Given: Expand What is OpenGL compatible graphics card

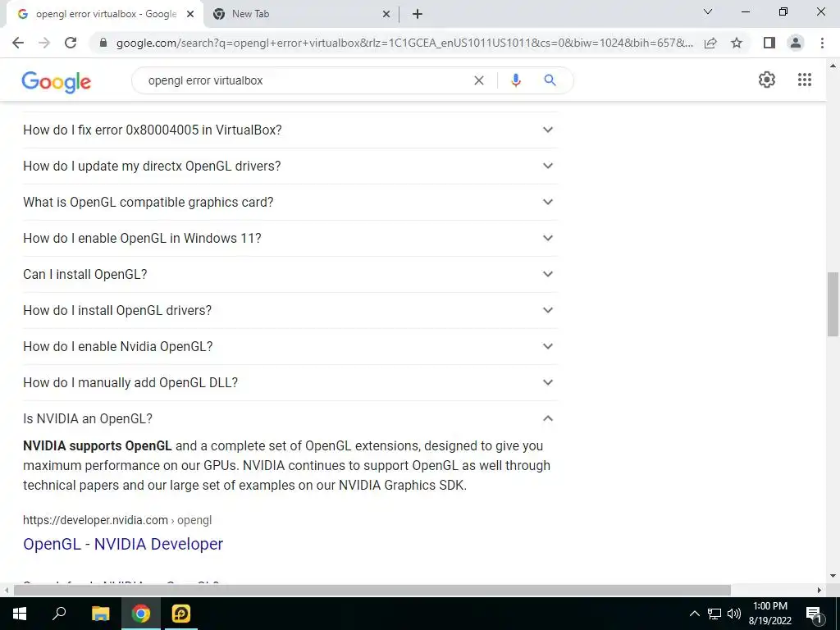Looking at the screenshot, I should click(290, 202).
